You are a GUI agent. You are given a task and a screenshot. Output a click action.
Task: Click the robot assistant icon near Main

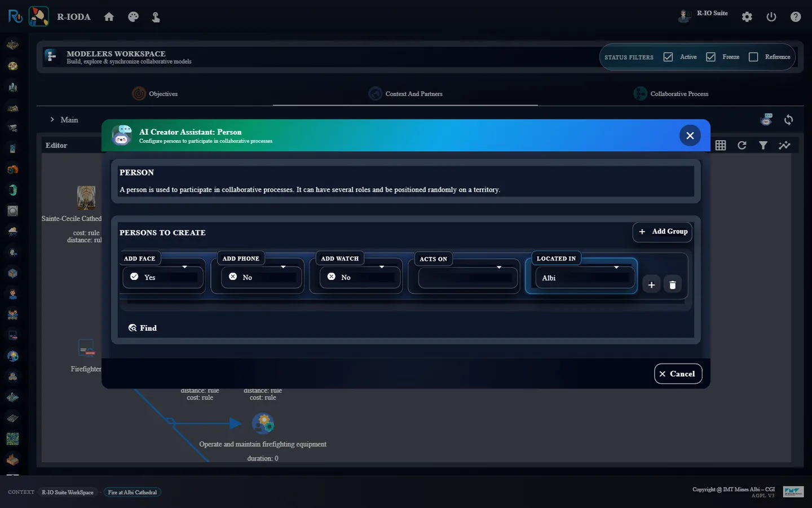[x=766, y=120]
